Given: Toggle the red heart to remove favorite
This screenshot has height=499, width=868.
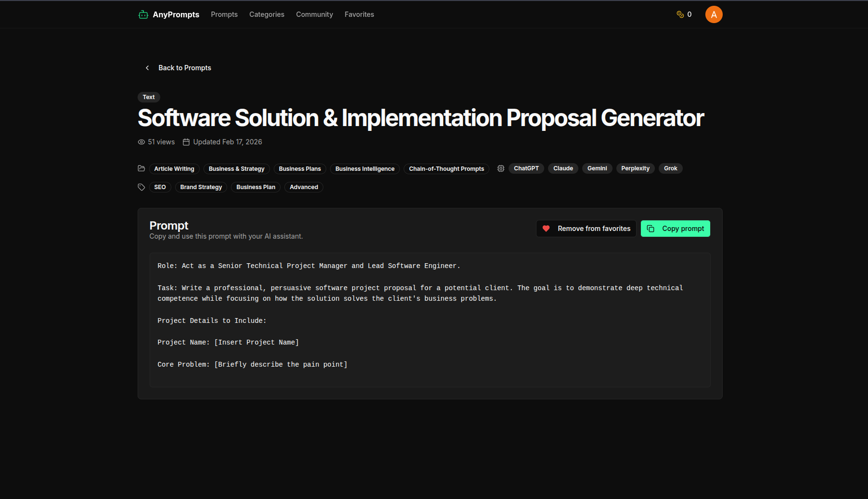Looking at the screenshot, I should [x=546, y=229].
